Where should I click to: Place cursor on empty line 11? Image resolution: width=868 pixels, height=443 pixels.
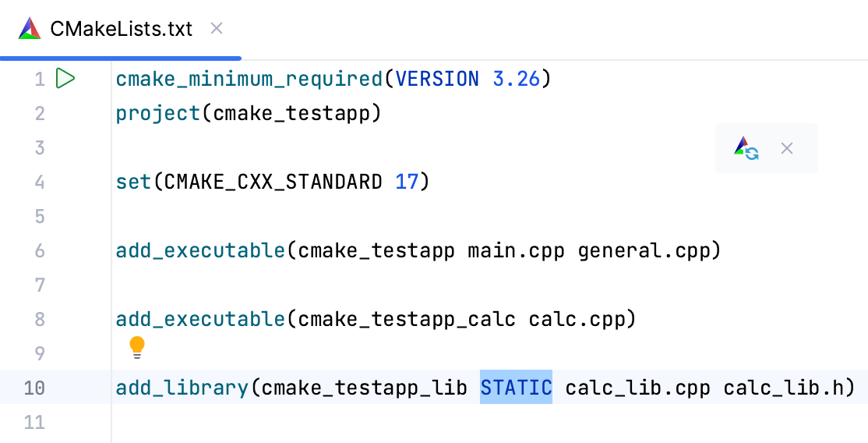click(312, 422)
